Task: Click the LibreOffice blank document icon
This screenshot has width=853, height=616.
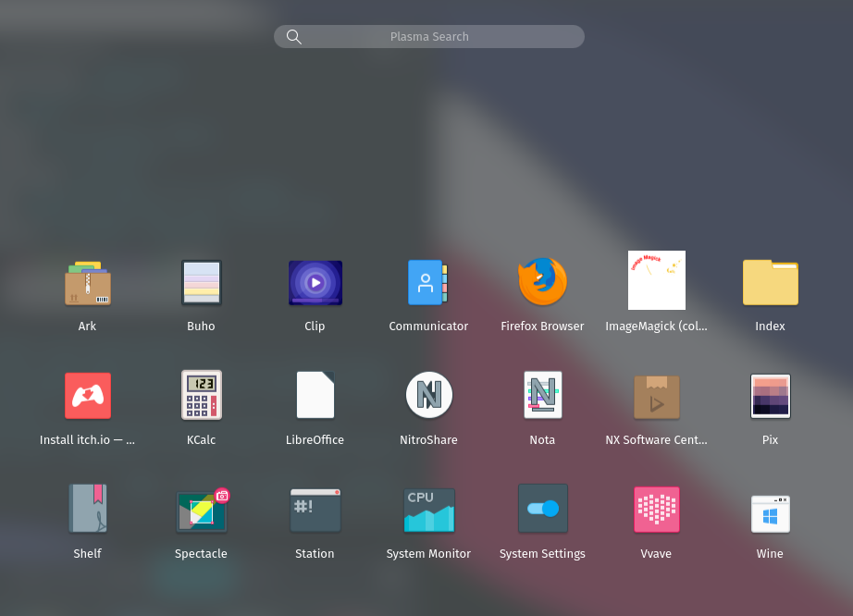Action: coord(315,395)
